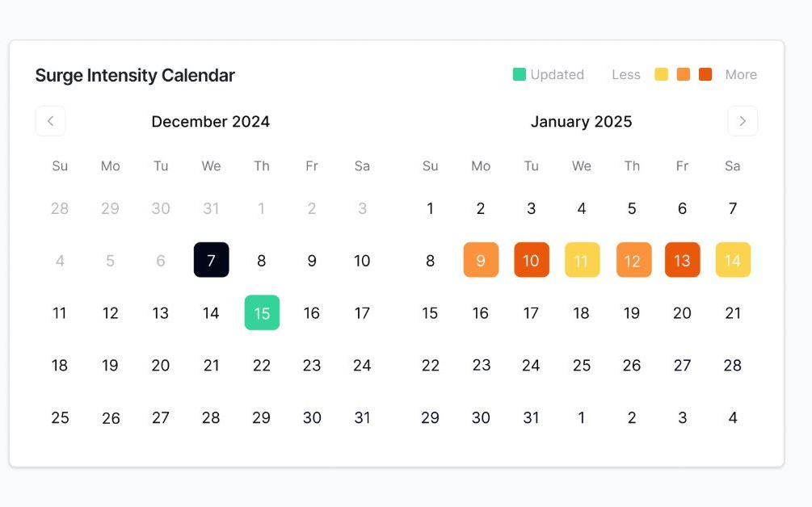
Task: Select January 14 yellow surge day
Action: click(733, 260)
